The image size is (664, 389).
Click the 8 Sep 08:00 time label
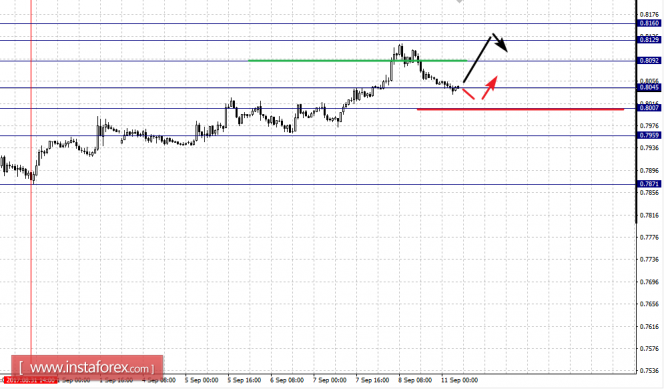[415, 380]
